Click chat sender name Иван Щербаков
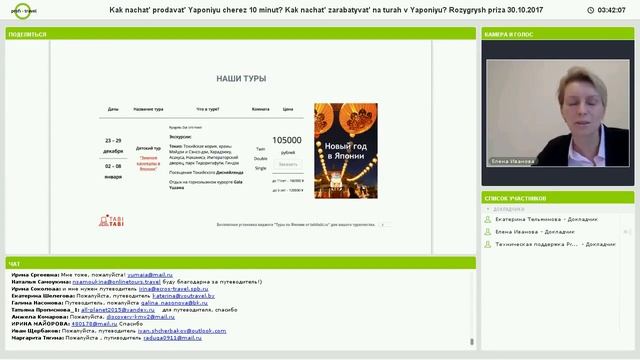 click(x=36, y=331)
